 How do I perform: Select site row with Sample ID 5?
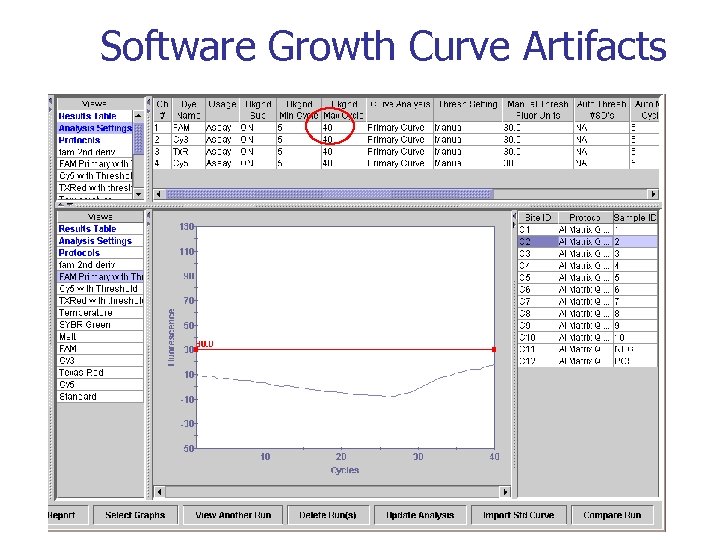[x=588, y=277]
